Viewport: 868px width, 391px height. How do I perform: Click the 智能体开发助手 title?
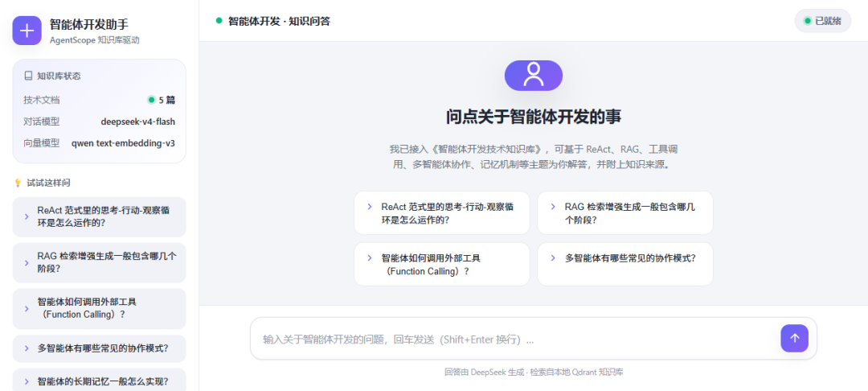click(89, 24)
